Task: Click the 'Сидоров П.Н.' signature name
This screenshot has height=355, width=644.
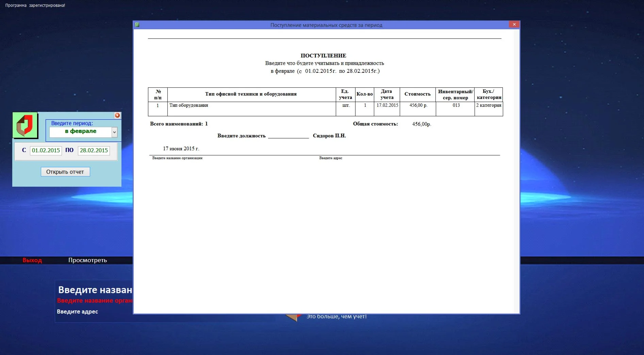Action: (x=329, y=136)
